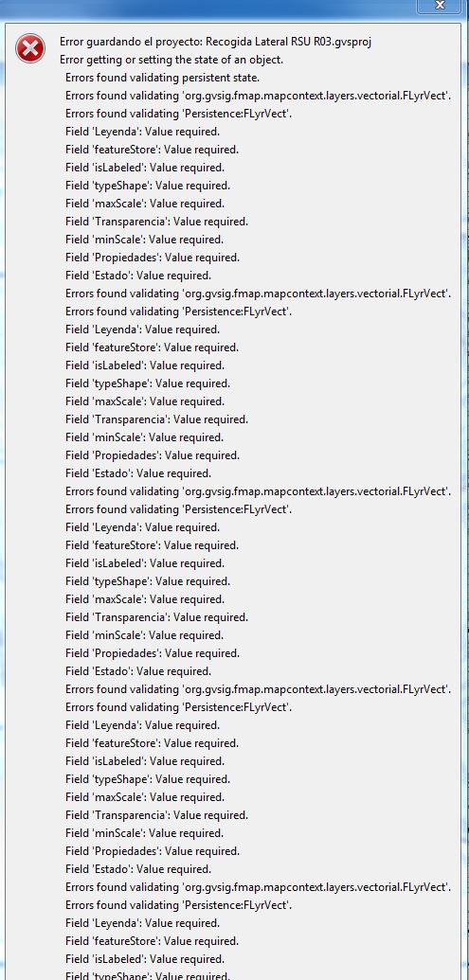Viewport: 469px width, 980px height.
Task: Click the first Field 'typeShape' error line
Action: 148,187
